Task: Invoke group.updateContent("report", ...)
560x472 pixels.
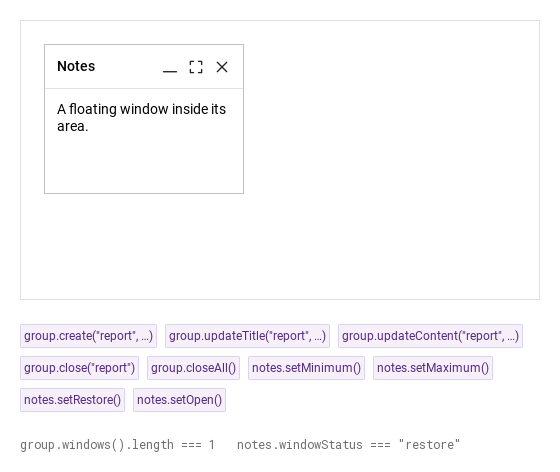Action: (430, 336)
